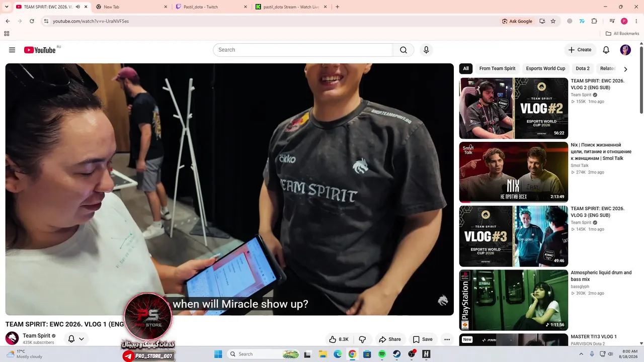The width and height of the screenshot is (644, 362).
Task: Open more actions three-dot menu under video
Action: click(447, 339)
